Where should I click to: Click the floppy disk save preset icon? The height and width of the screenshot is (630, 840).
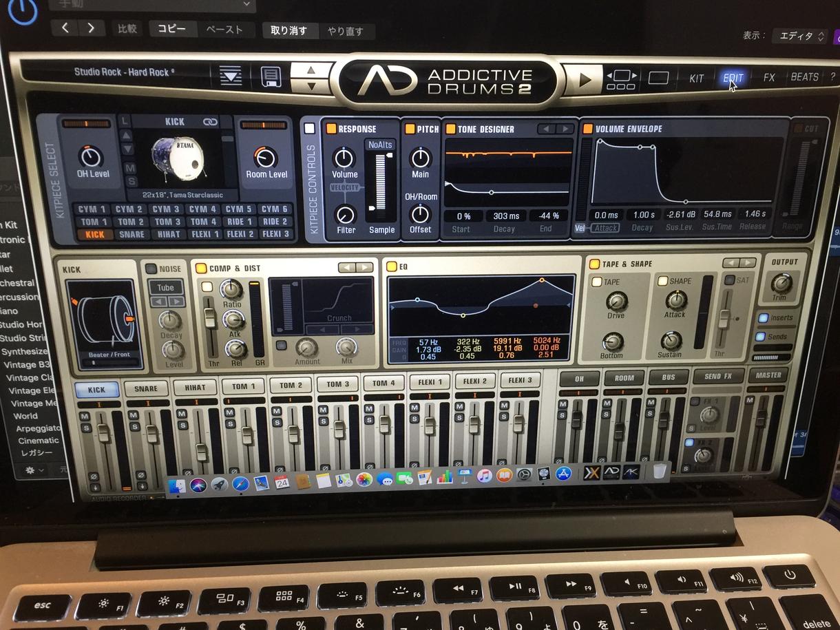click(x=271, y=76)
